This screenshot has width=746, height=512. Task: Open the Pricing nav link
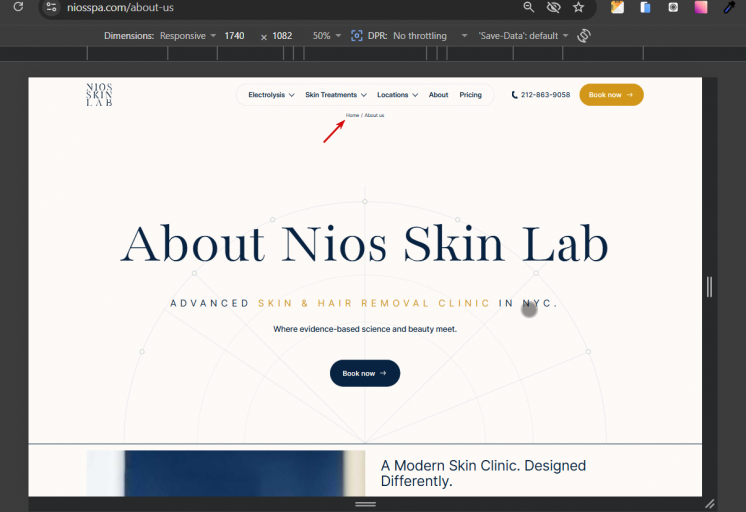point(471,95)
